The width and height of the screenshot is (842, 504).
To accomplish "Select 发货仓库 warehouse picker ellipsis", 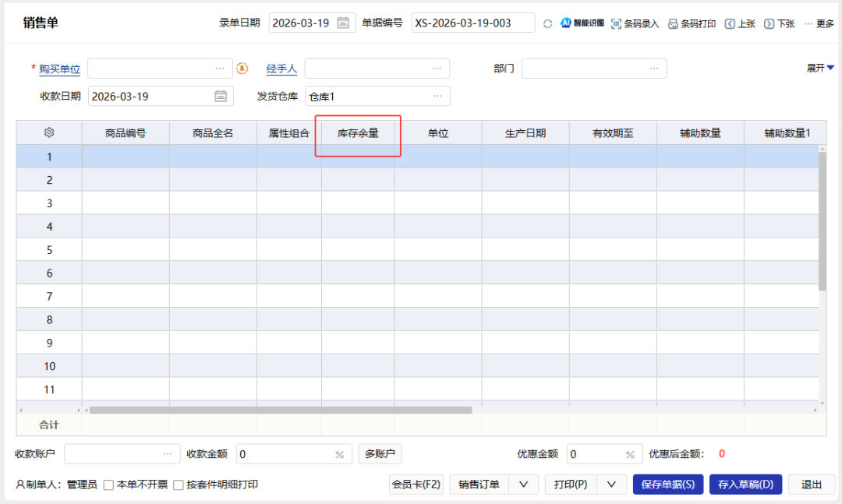I will [x=437, y=96].
